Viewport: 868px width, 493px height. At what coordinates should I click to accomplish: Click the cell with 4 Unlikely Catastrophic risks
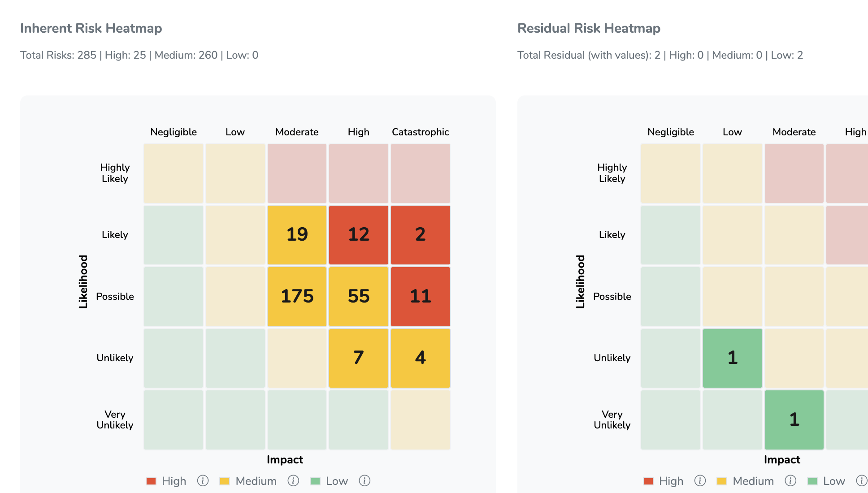pos(420,358)
